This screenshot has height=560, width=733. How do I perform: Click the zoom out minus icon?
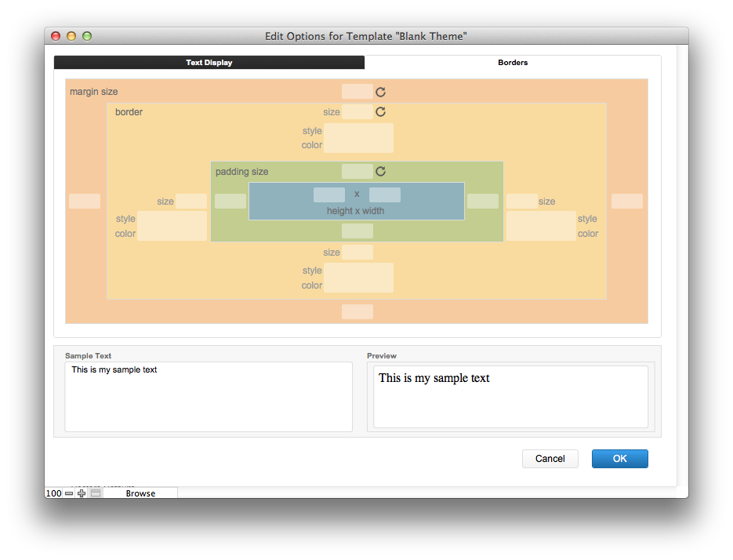click(69, 493)
